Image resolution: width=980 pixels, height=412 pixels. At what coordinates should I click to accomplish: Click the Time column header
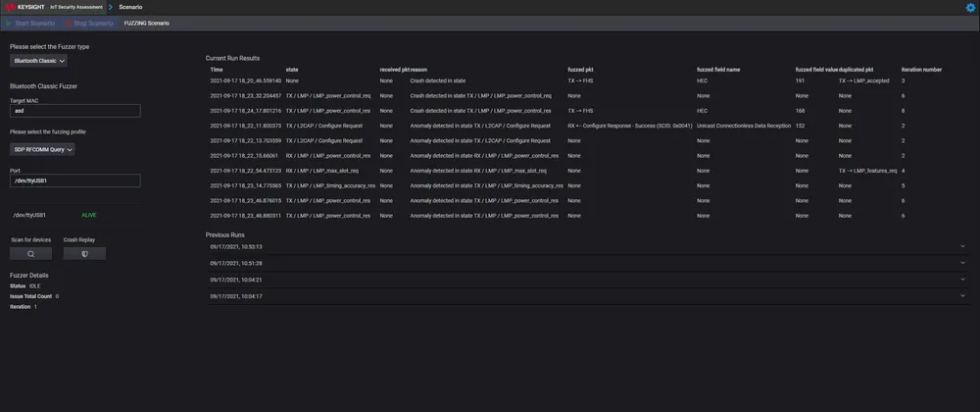click(x=217, y=70)
